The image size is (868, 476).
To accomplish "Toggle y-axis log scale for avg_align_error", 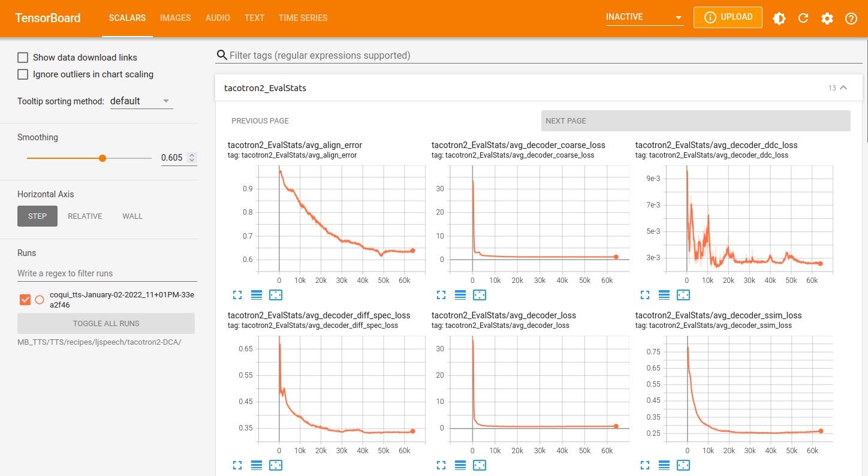I will pos(257,294).
